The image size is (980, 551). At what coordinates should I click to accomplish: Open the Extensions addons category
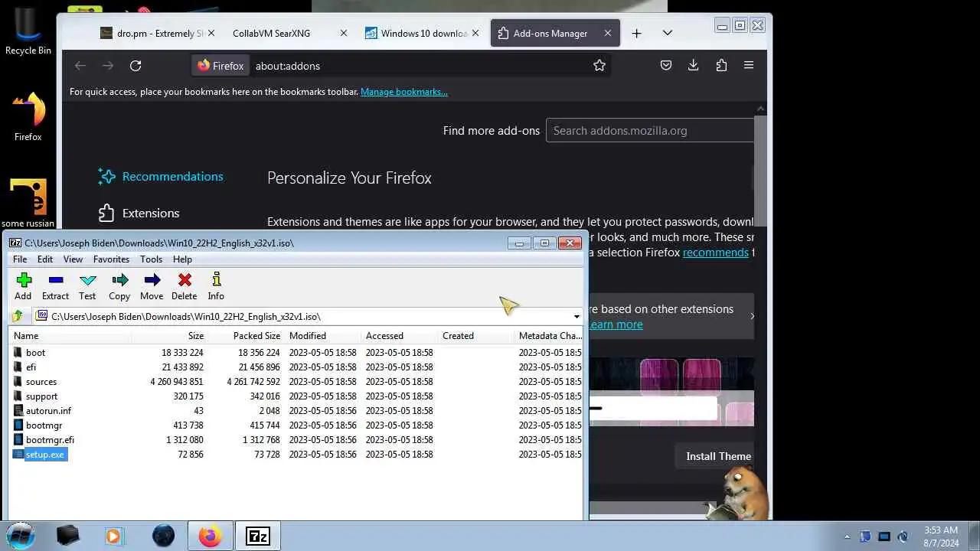(x=139, y=214)
